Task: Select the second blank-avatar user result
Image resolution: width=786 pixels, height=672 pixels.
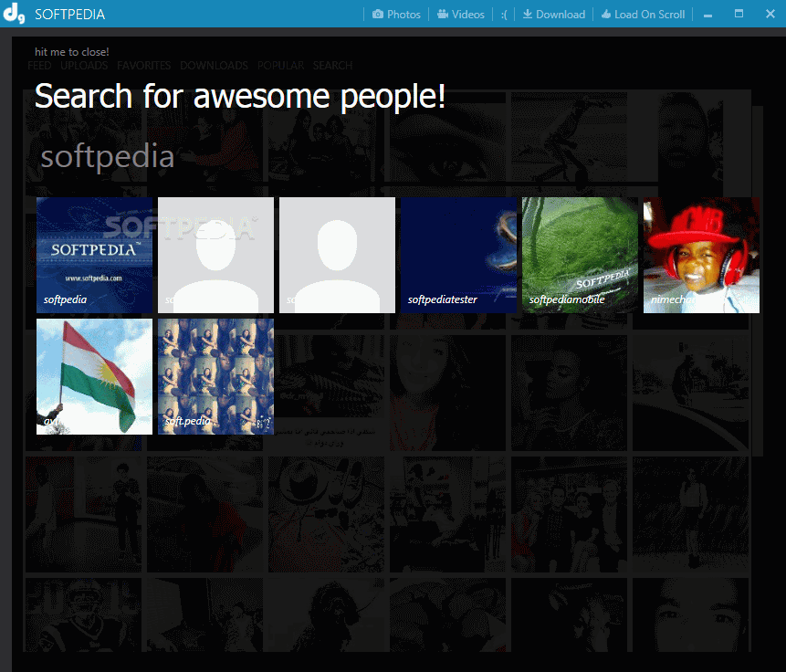Action: tap(337, 255)
